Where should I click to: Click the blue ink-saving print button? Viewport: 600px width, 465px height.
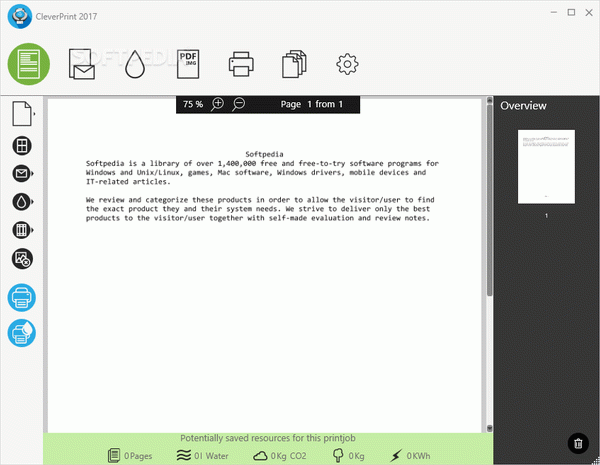coord(21,333)
